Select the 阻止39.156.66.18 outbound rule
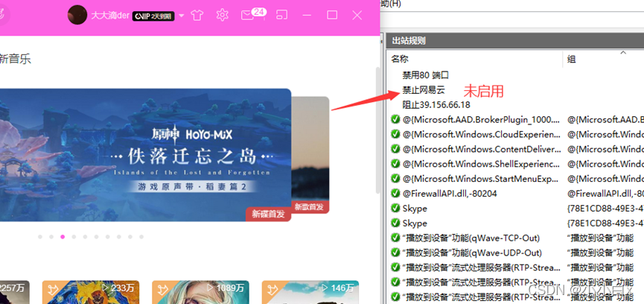Image resolution: width=644 pixels, height=304 pixels. click(x=436, y=105)
